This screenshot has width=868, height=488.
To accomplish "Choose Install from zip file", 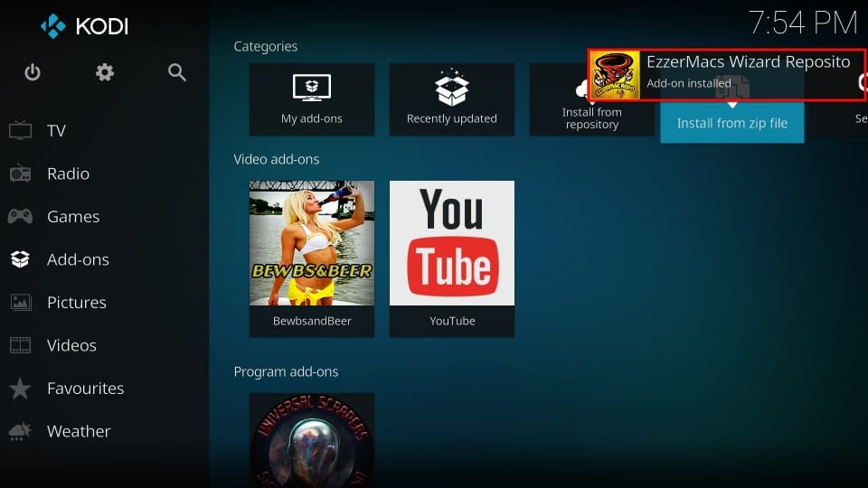I will coord(731,123).
